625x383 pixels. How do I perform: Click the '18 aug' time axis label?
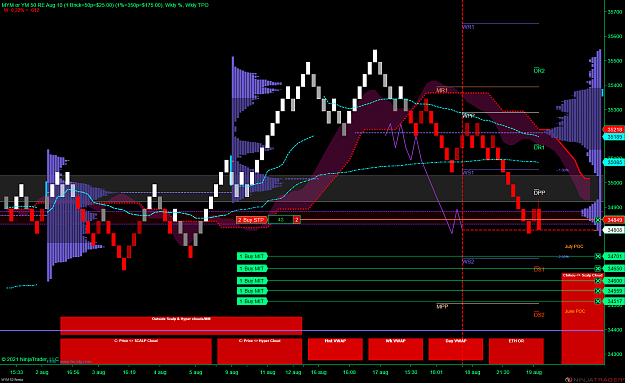tap(473, 372)
